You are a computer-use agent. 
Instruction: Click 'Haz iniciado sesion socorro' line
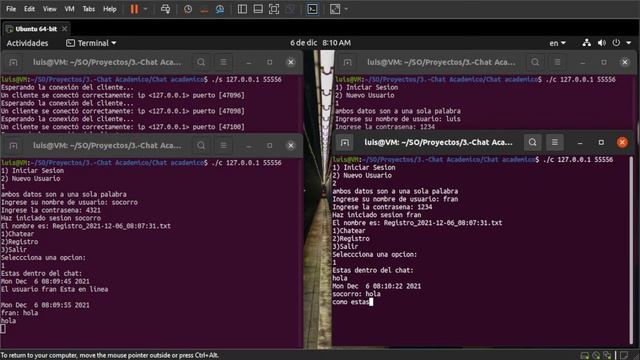tap(51, 218)
